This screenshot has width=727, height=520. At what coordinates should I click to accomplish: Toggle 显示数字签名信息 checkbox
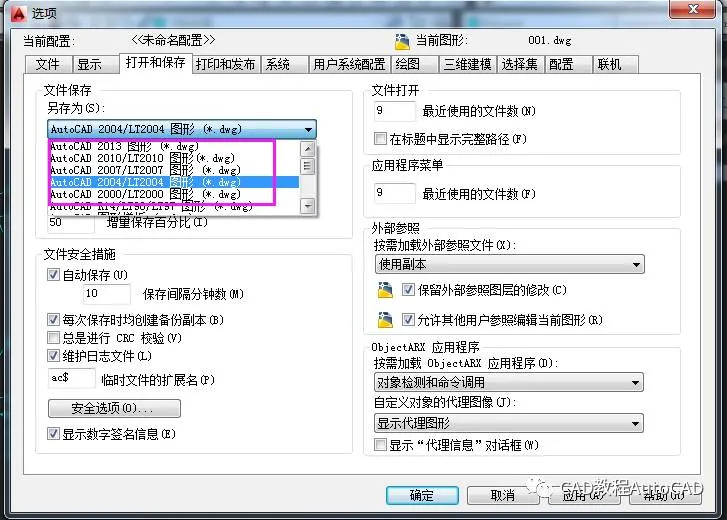click(53, 434)
